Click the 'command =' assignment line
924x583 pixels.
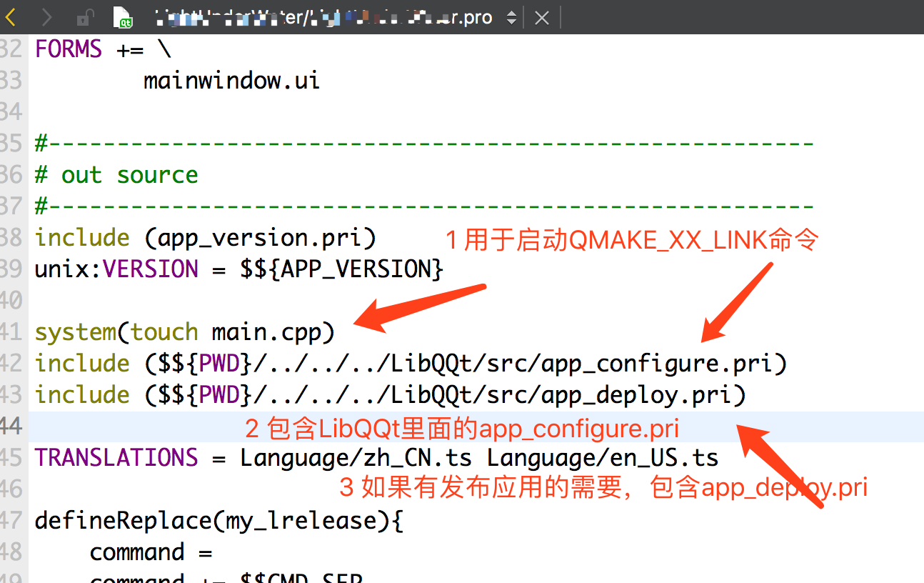coord(151,552)
